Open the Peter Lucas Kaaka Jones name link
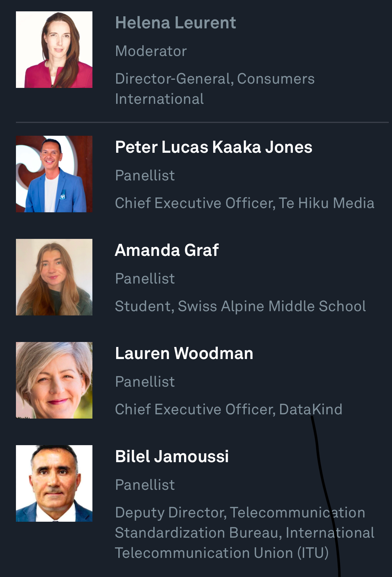Viewport: 392px width, 577px height. click(x=214, y=147)
